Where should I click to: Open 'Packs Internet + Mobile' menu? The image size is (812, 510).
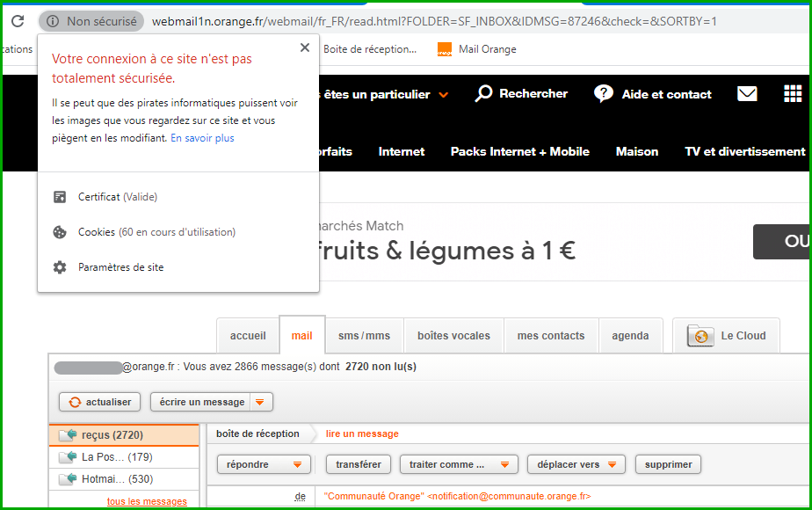click(520, 152)
